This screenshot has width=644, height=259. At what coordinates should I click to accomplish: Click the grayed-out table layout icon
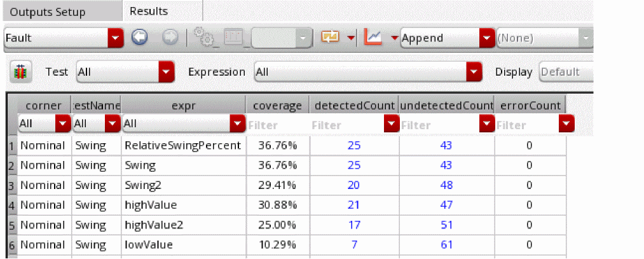point(234,38)
